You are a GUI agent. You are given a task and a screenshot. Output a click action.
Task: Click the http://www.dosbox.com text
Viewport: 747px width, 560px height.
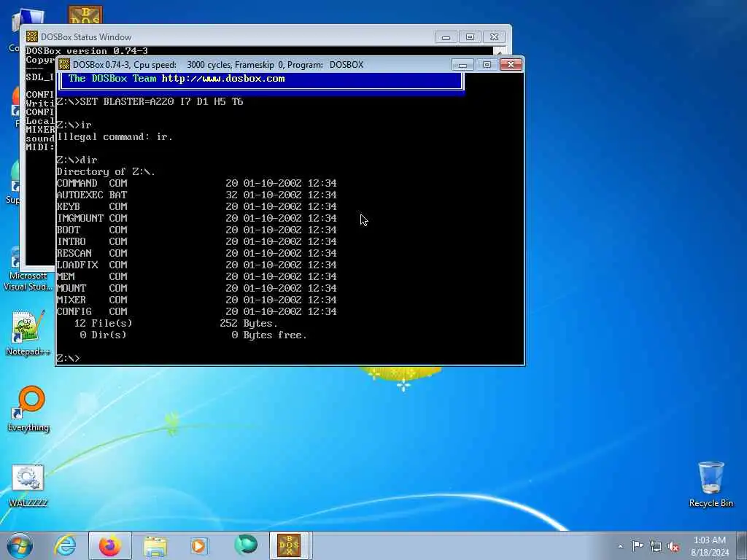[x=223, y=79]
